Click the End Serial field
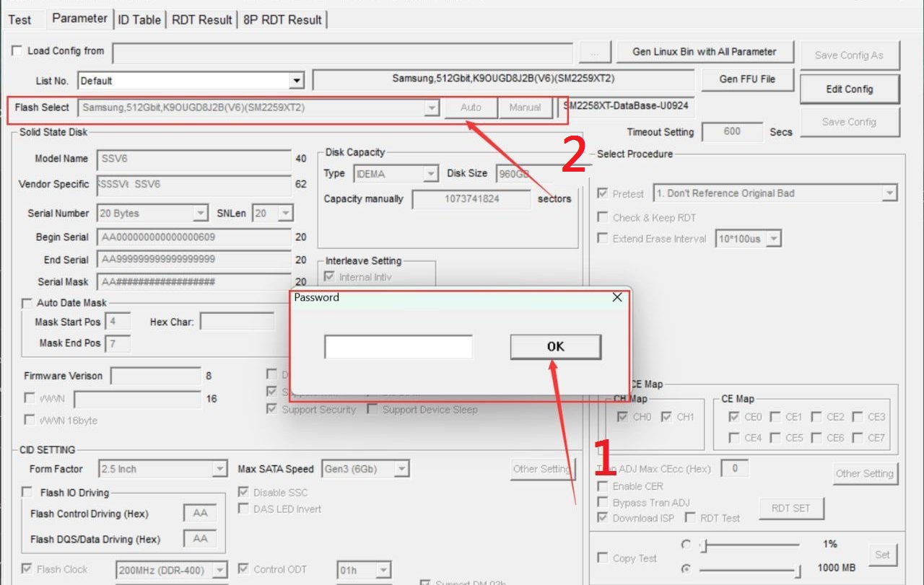This screenshot has height=585, width=924. [193, 259]
